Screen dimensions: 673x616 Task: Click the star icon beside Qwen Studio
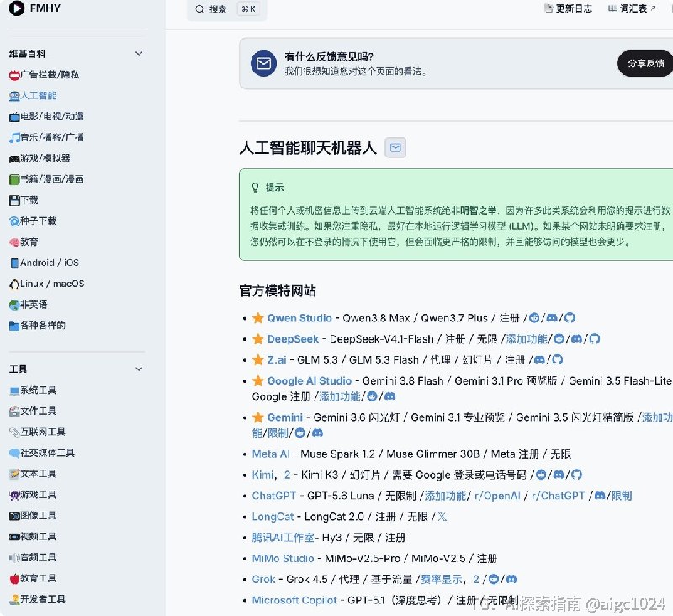(x=258, y=318)
